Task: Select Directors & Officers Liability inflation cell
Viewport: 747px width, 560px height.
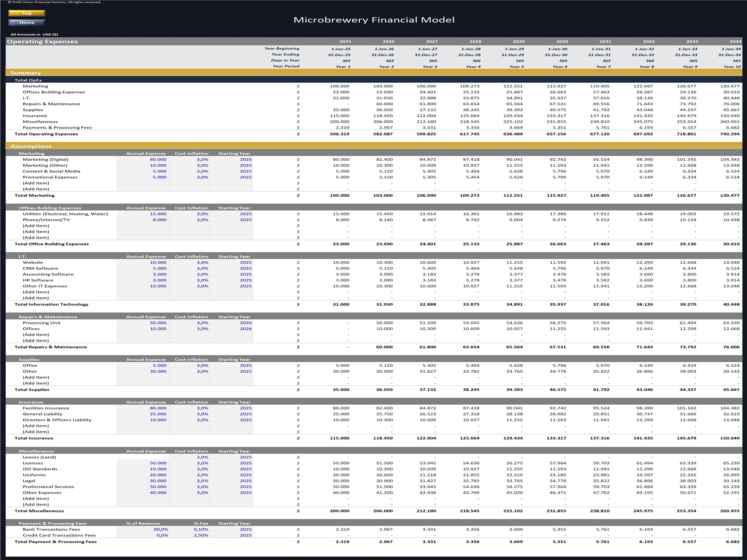Action: [189, 420]
